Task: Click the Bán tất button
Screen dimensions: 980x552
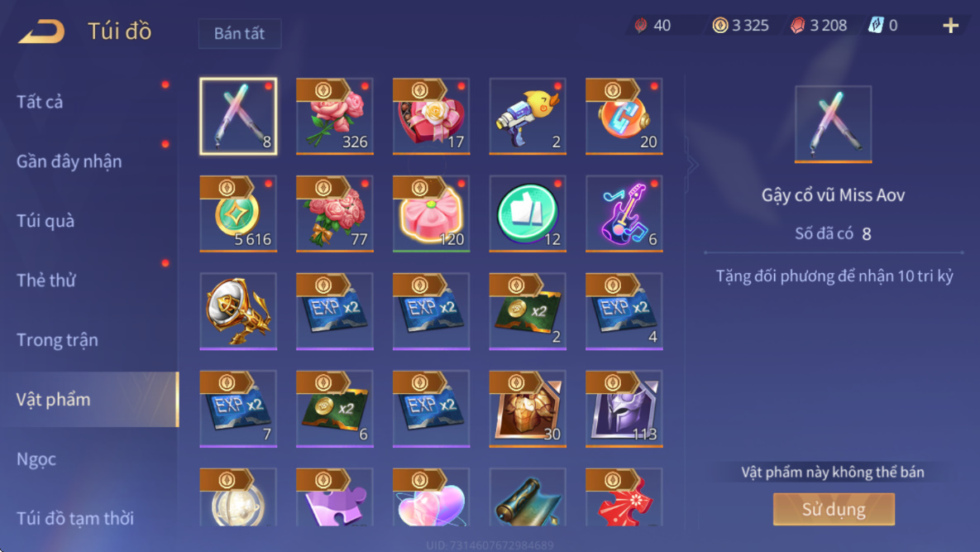Action: (239, 33)
